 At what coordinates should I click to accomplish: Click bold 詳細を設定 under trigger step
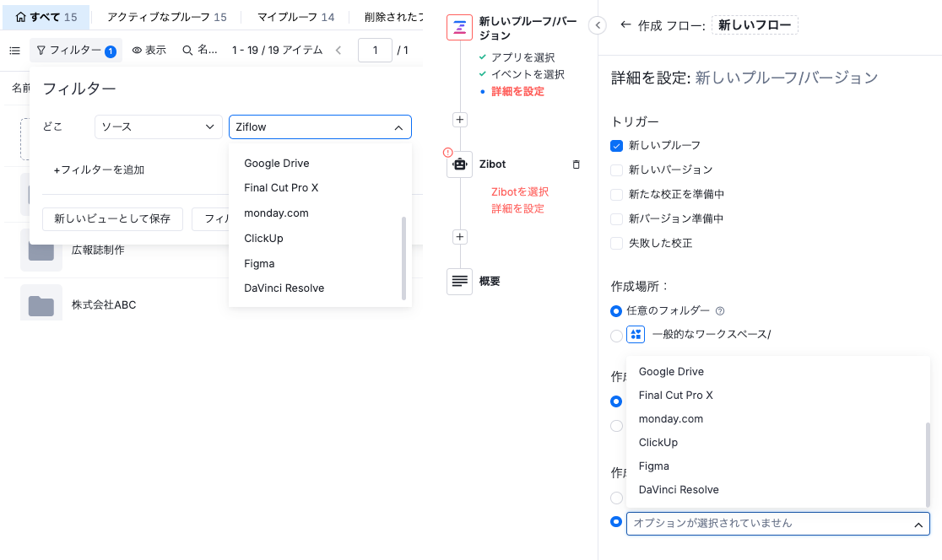(518, 91)
